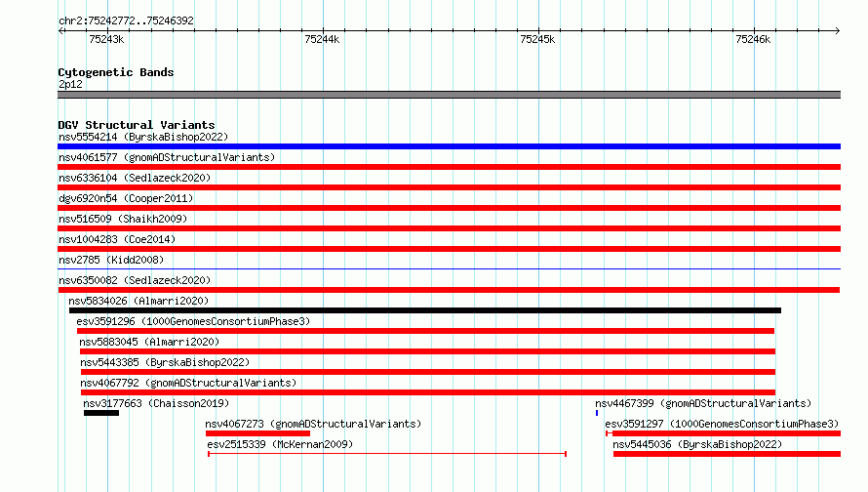
Task: Click the 75245k ruler tick label
Action: point(537,39)
